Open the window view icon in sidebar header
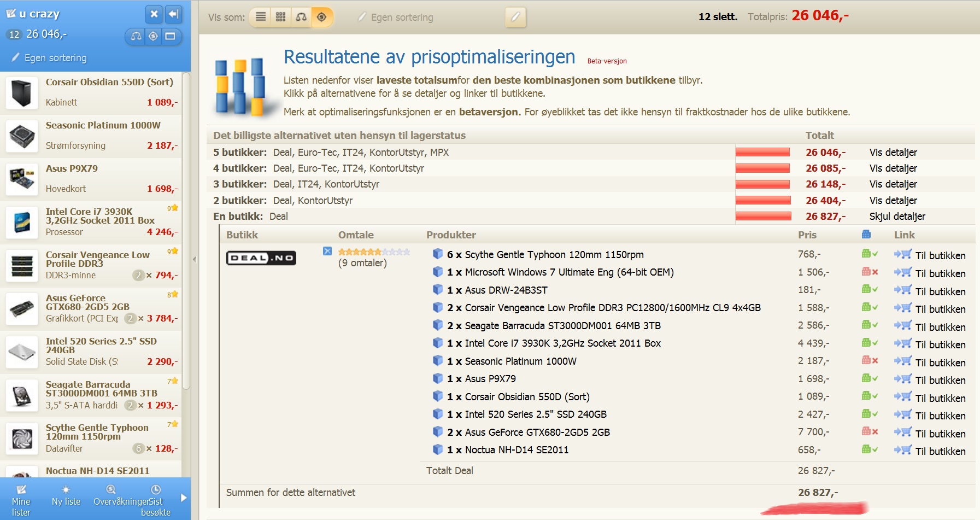This screenshot has width=980, height=520. (x=171, y=36)
